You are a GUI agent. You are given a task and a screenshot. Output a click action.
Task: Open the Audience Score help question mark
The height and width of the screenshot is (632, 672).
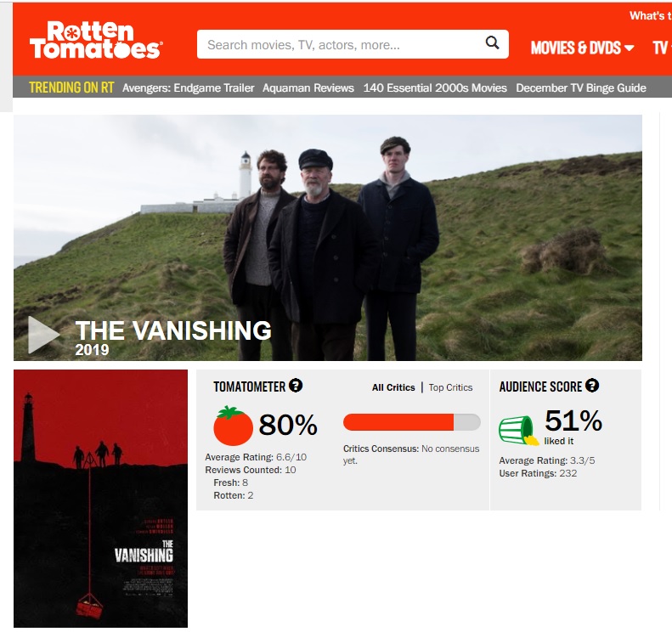592,386
